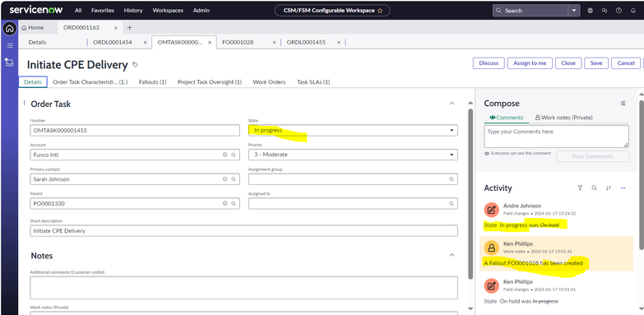
Task: Click the Number field OMTASK000001455
Action: 135,130
